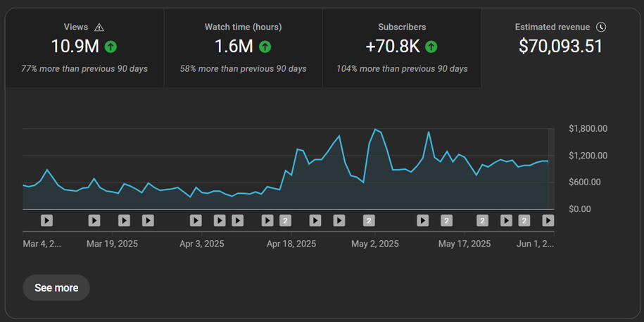Image resolution: width=644 pixels, height=322 pixels.
Task: Open the 2-videos marker nearest Apr 18
Action: (x=285, y=221)
